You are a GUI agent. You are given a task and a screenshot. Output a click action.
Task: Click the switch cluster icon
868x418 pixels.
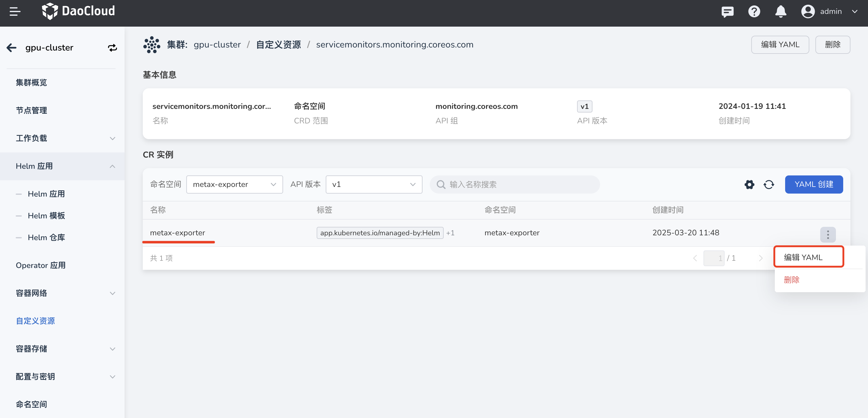coord(112,47)
